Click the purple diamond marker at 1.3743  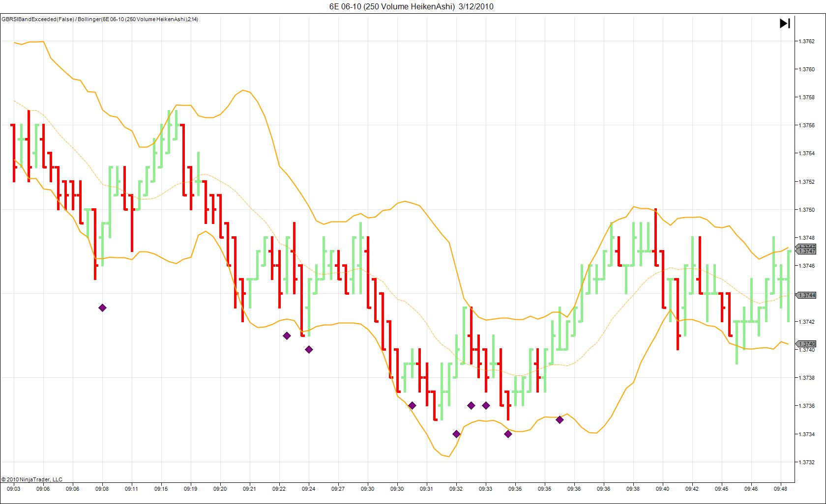pyautogui.click(x=102, y=308)
